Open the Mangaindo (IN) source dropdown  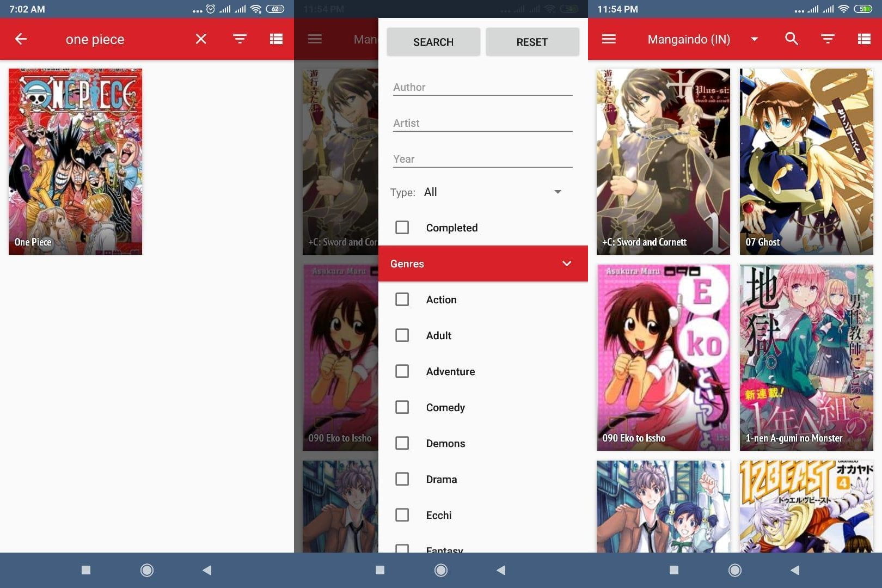pos(702,39)
